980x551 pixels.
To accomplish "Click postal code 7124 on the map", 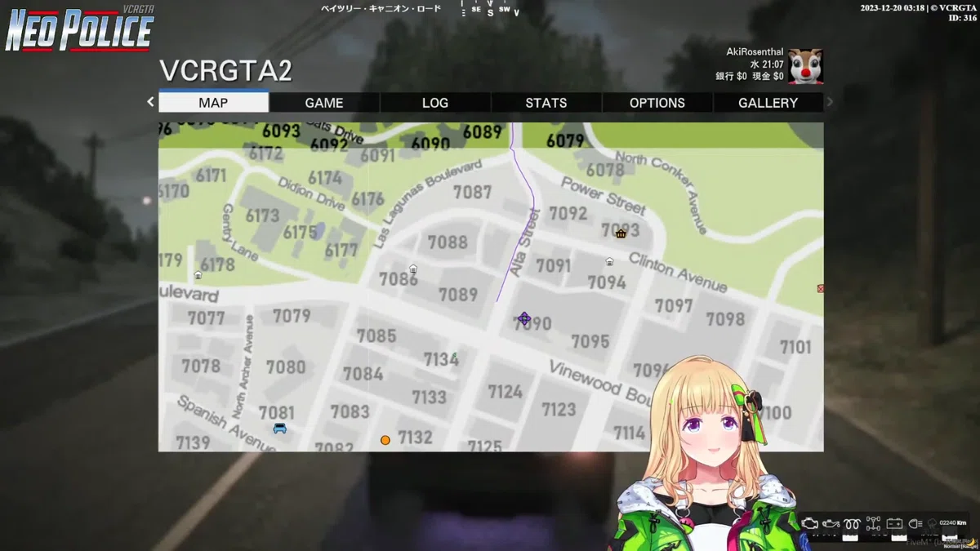I will click(505, 392).
